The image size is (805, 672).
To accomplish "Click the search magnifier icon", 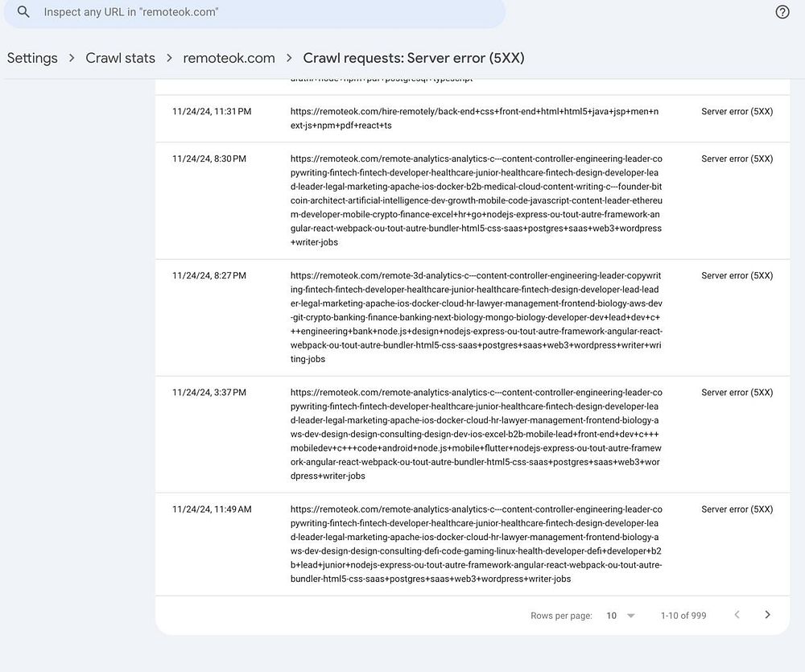I will pyautogui.click(x=23, y=11).
